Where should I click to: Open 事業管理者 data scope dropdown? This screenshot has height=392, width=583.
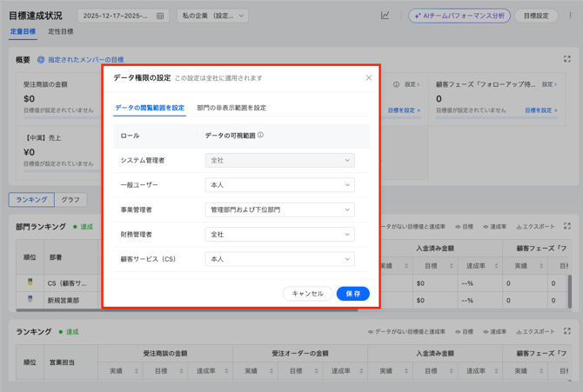click(279, 209)
